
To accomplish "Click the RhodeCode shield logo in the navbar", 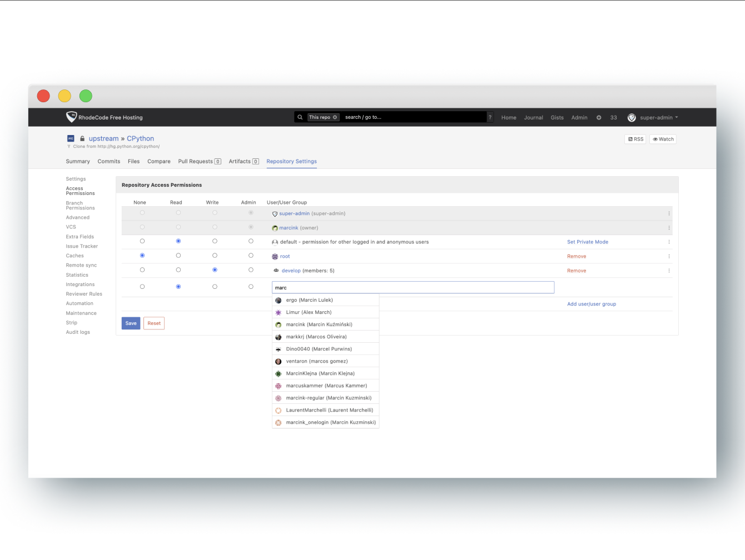I will 71,117.
